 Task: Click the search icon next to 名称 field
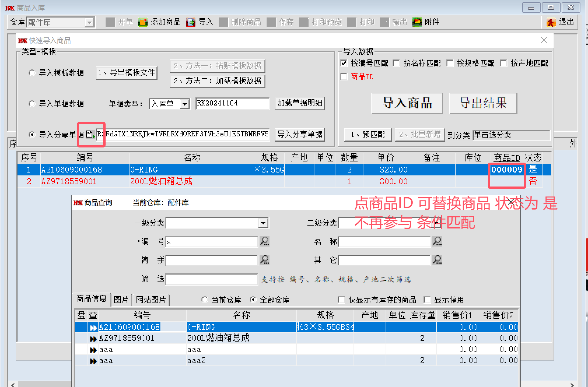[437, 241]
